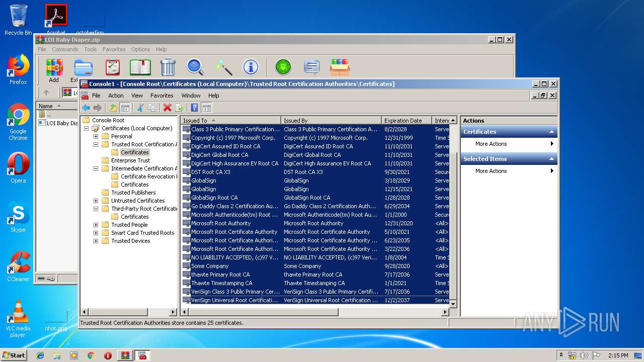Open WinRAR Commands menu

[x=65, y=49]
